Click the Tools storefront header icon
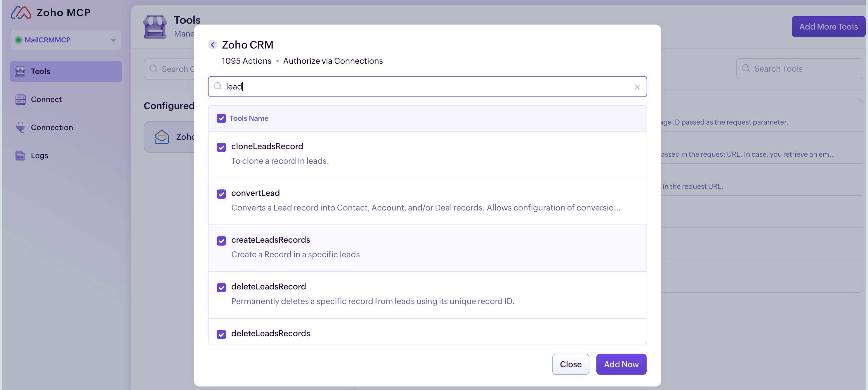Image resolution: width=868 pixels, height=390 pixels. click(155, 26)
